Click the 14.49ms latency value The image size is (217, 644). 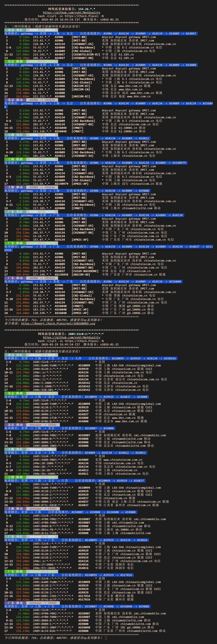[x=23, y=289]
